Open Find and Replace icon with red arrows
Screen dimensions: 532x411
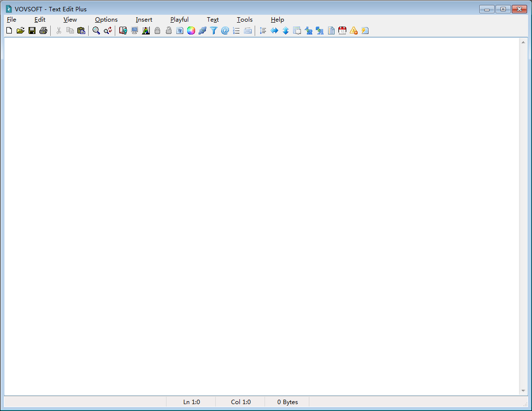[108, 31]
